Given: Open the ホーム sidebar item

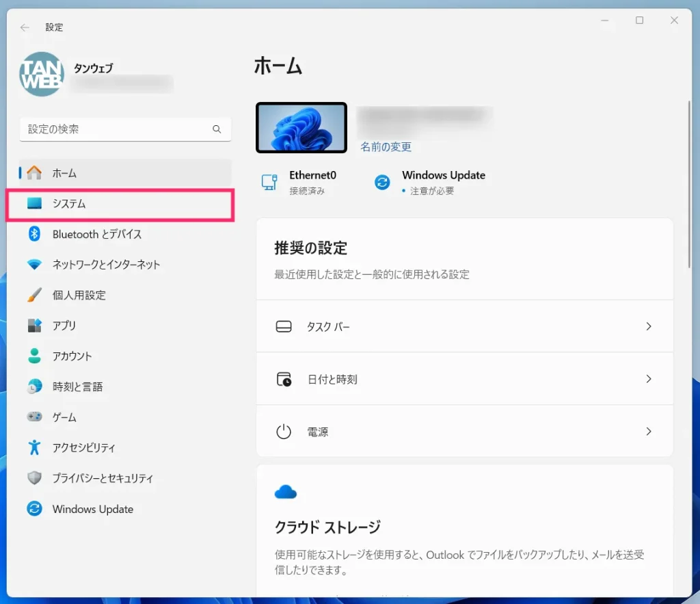Looking at the screenshot, I should click(x=126, y=172).
